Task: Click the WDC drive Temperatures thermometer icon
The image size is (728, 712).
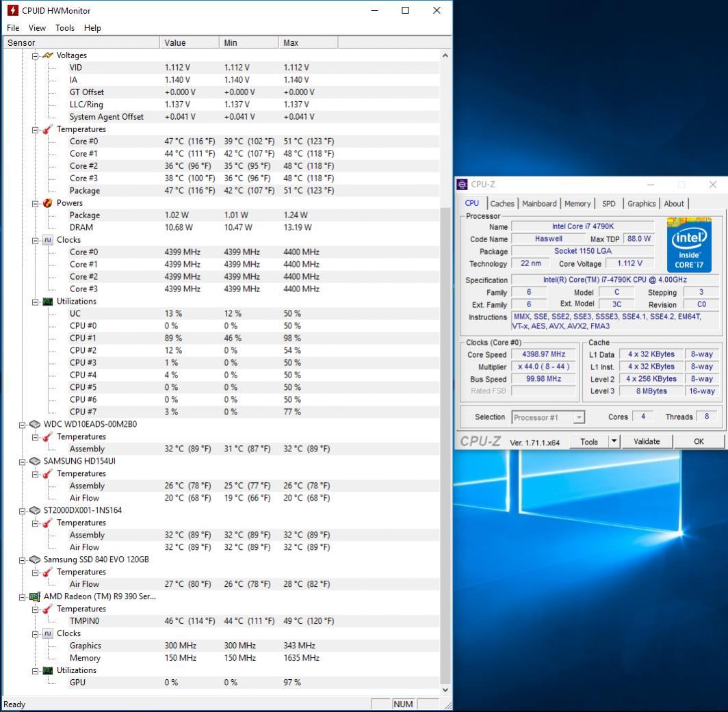Action: click(47, 437)
